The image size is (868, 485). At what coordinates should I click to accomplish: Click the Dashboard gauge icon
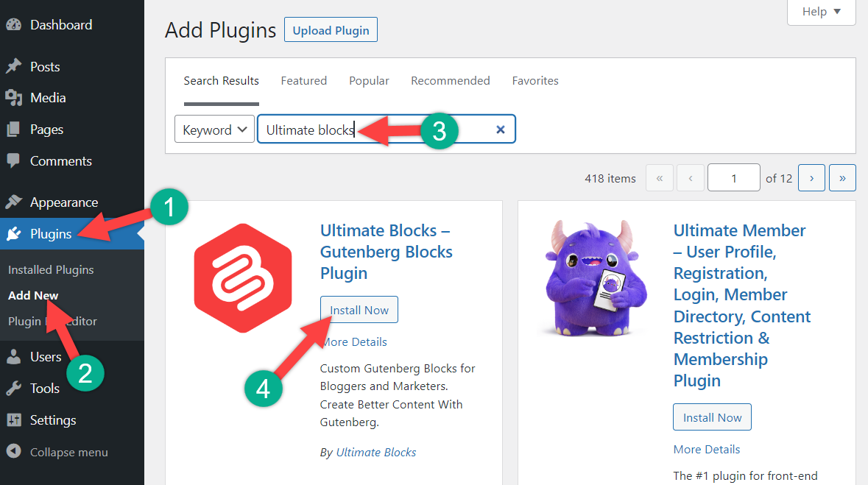point(14,25)
